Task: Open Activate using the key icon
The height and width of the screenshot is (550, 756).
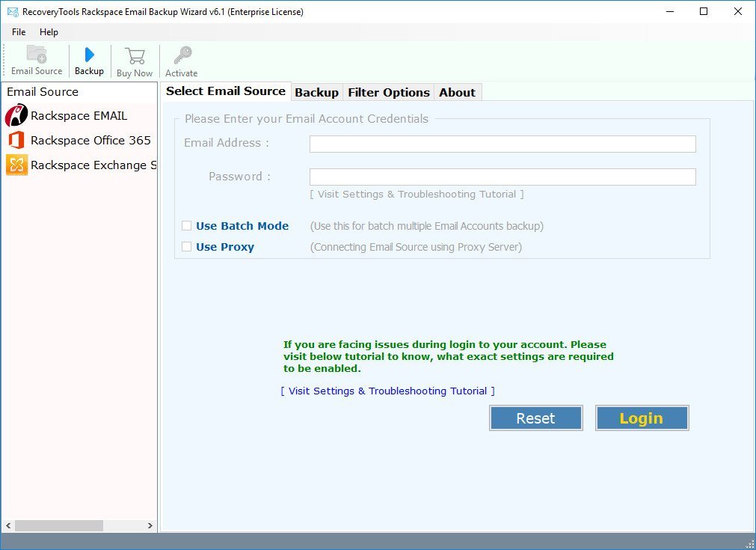Action: pyautogui.click(x=181, y=60)
